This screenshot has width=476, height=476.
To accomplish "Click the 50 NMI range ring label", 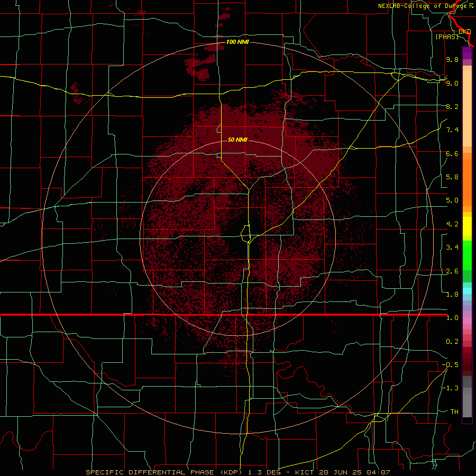I will pos(237,140).
